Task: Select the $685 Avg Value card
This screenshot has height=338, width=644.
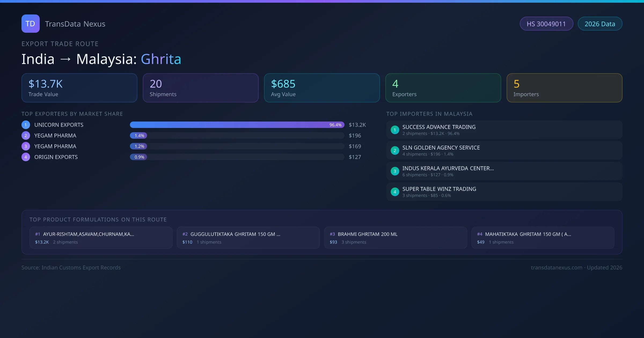Action: point(322,88)
